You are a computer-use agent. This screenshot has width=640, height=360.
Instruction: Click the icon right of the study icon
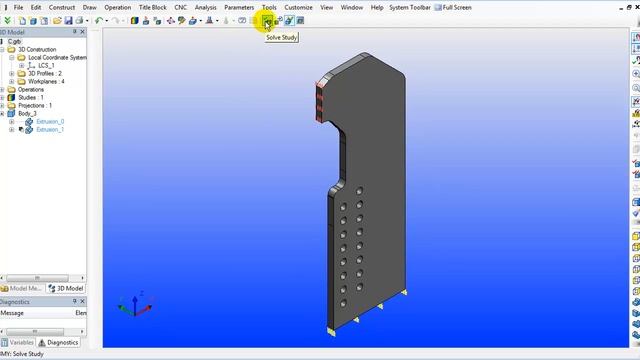146,20
